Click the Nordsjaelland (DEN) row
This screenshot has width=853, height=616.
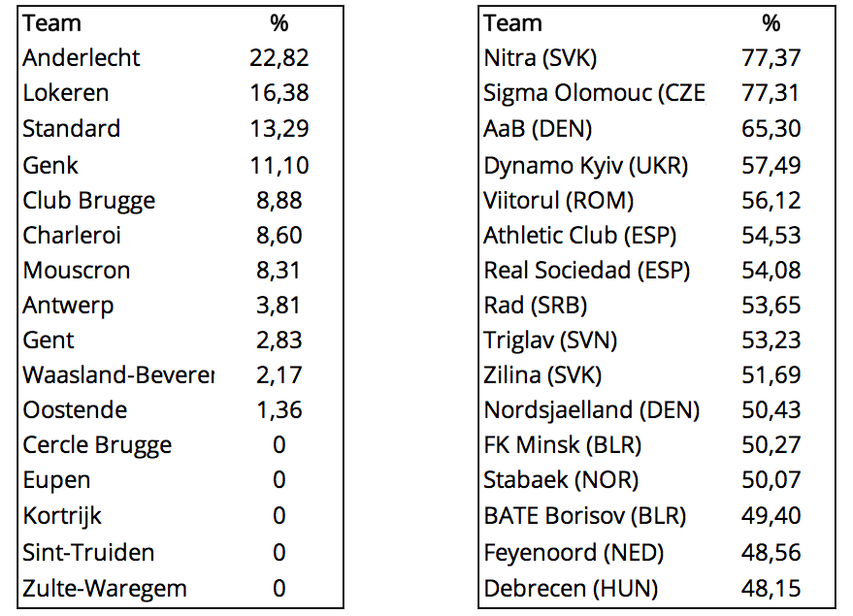tap(657, 410)
